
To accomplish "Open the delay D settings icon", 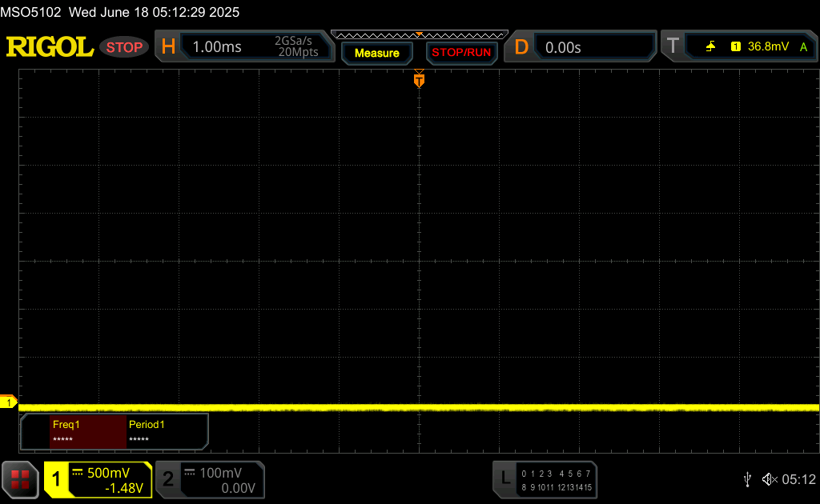I will [521, 47].
